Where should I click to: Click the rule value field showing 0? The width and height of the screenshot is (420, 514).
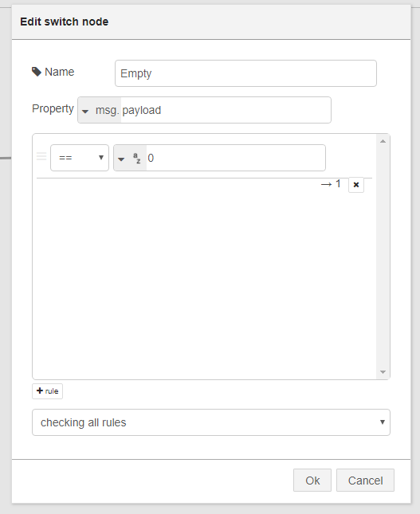click(x=236, y=158)
